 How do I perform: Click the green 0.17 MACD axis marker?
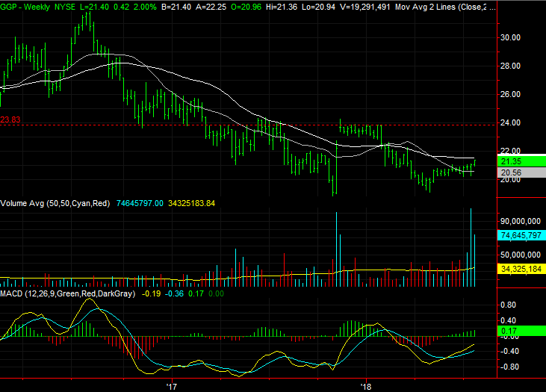tap(521, 331)
